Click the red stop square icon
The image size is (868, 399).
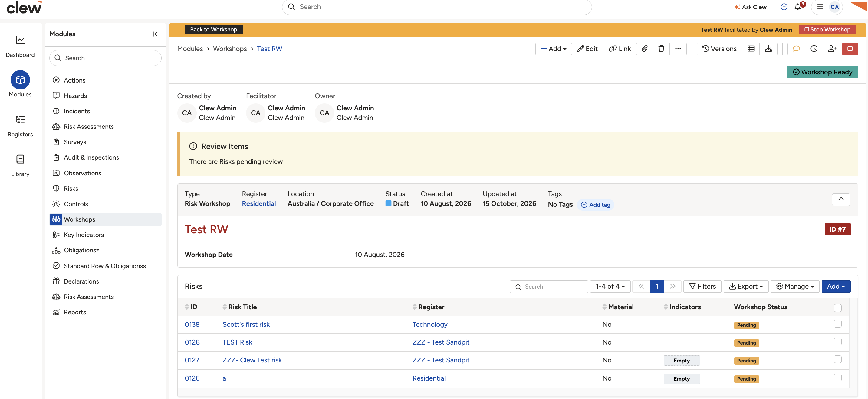point(850,49)
